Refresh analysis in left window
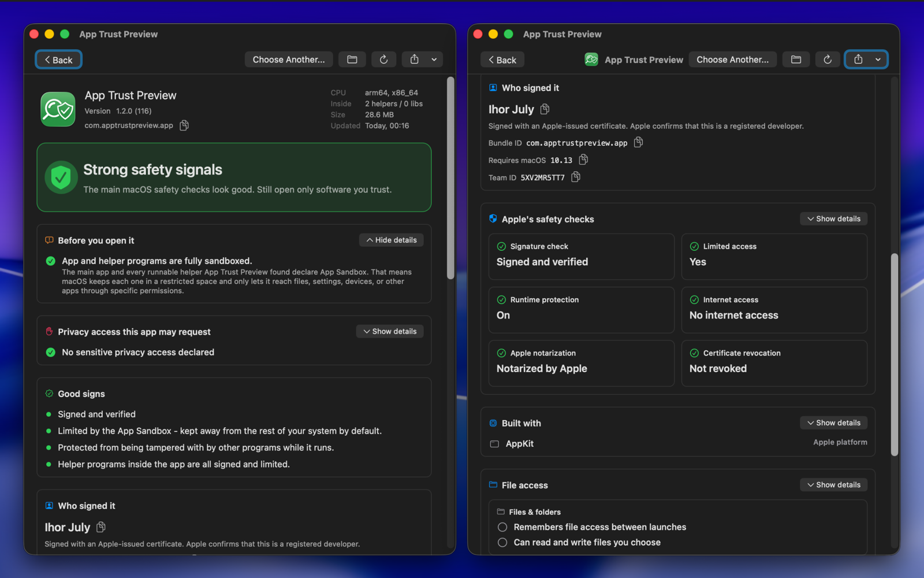 coord(383,60)
